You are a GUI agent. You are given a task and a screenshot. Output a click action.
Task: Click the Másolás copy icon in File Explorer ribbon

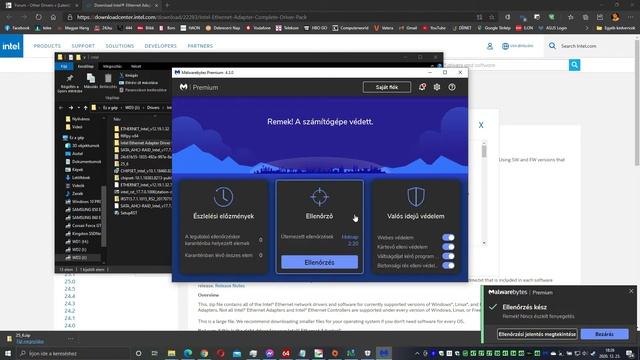[x=91, y=78]
